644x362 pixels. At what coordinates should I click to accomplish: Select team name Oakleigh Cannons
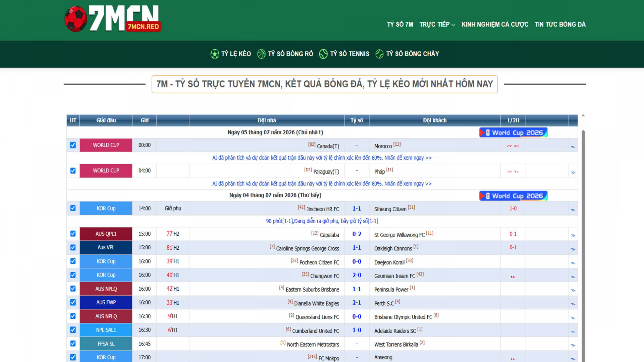pos(393,249)
